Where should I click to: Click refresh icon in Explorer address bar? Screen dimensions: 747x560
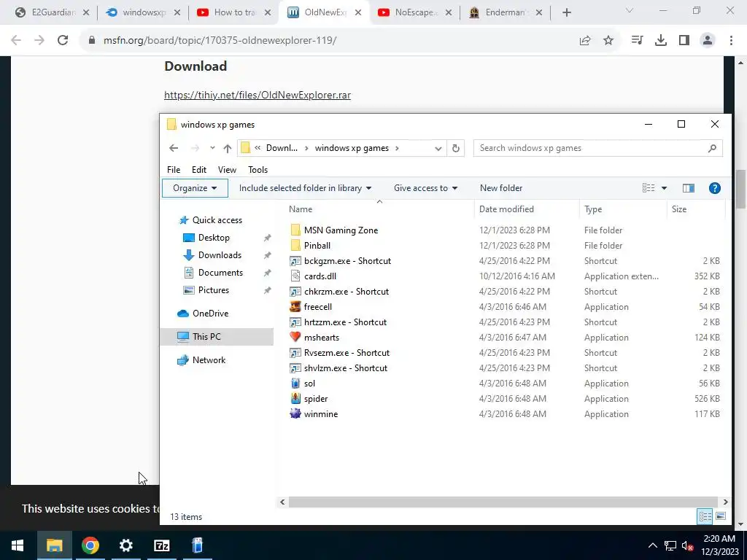pyautogui.click(x=456, y=148)
